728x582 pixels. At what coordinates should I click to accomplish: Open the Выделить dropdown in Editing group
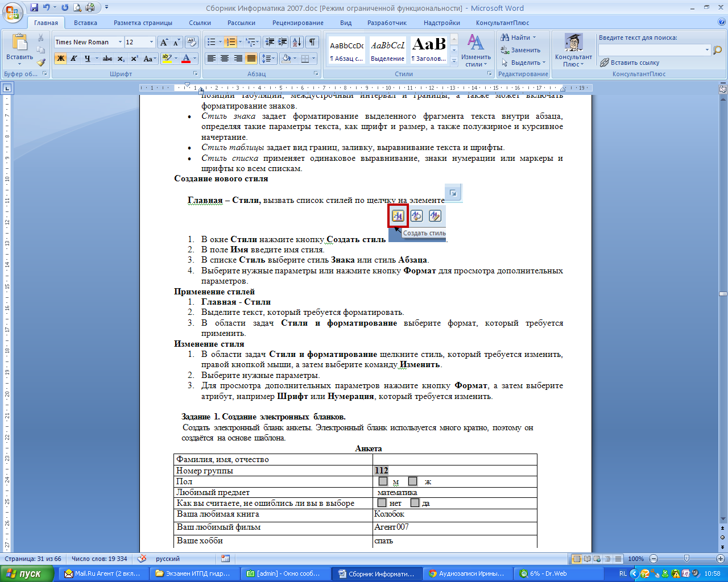tap(524, 63)
